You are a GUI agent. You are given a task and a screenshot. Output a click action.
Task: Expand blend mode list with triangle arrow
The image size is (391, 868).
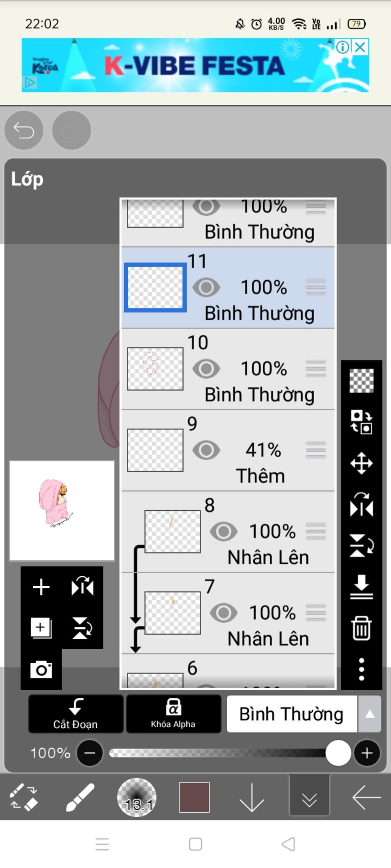[x=370, y=714]
